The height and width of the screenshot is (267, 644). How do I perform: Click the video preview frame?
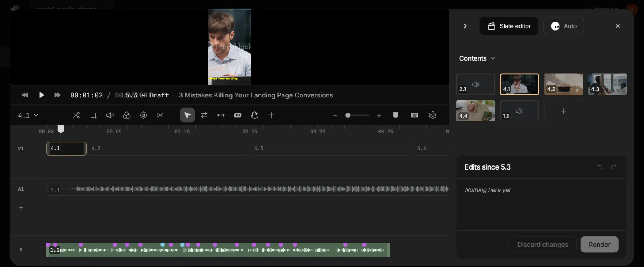[x=229, y=47]
